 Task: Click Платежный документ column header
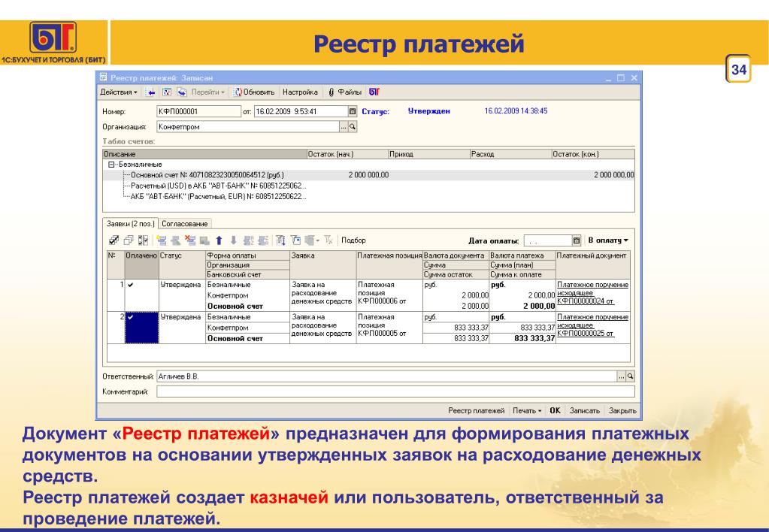coord(592,264)
